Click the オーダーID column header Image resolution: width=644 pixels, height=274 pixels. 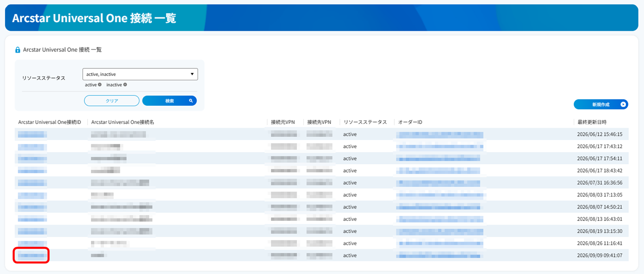click(x=410, y=122)
